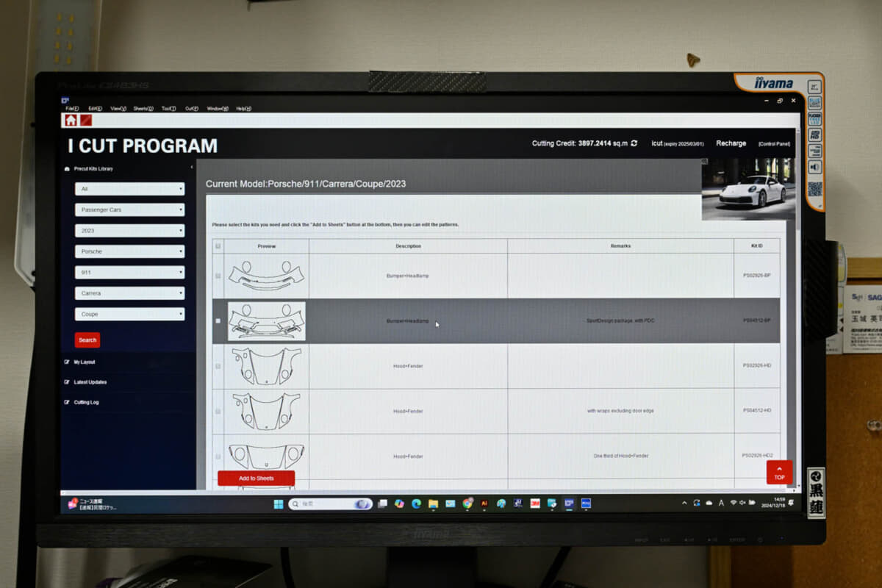Check the box for kit PS02926-HD2
The width and height of the screenshot is (882, 588).
(x=218, y=456)
